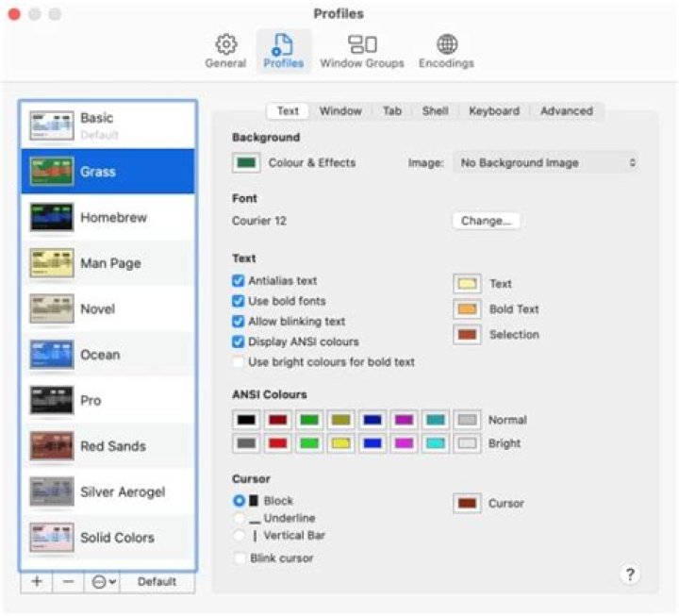
Task: Pick the Bright blue ANSI colour
Action: 373,443
